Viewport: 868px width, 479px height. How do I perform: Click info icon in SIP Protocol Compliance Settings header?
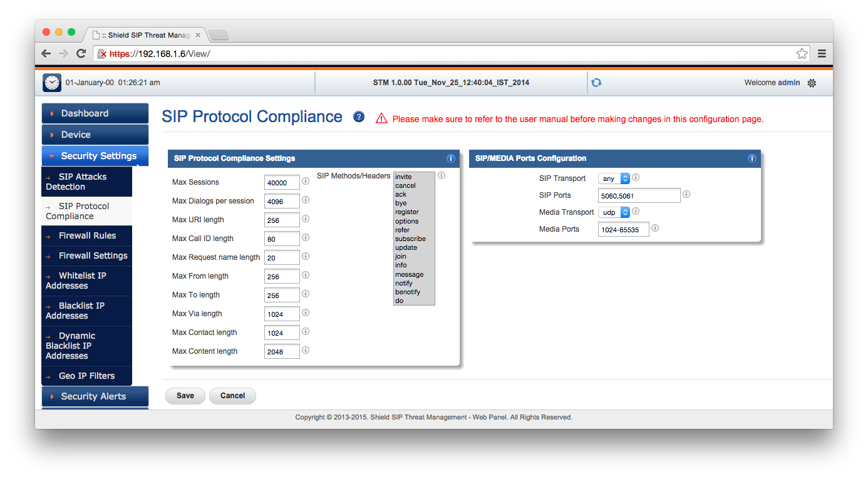point(450,158)
